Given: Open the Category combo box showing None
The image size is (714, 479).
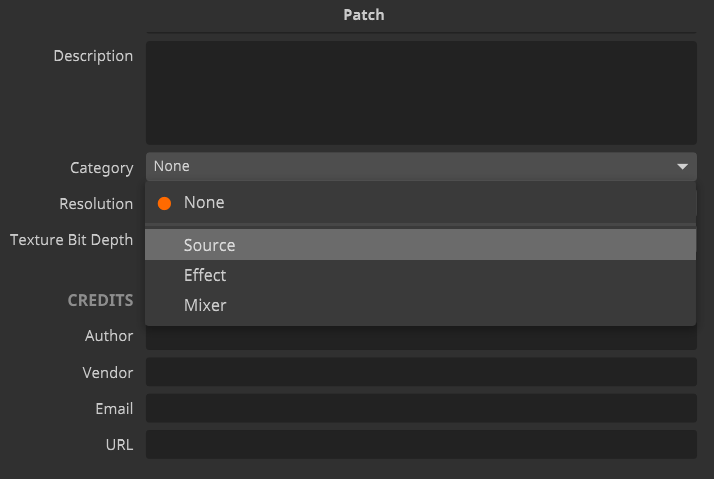Looking at the screenshot, I should [421, 167].
